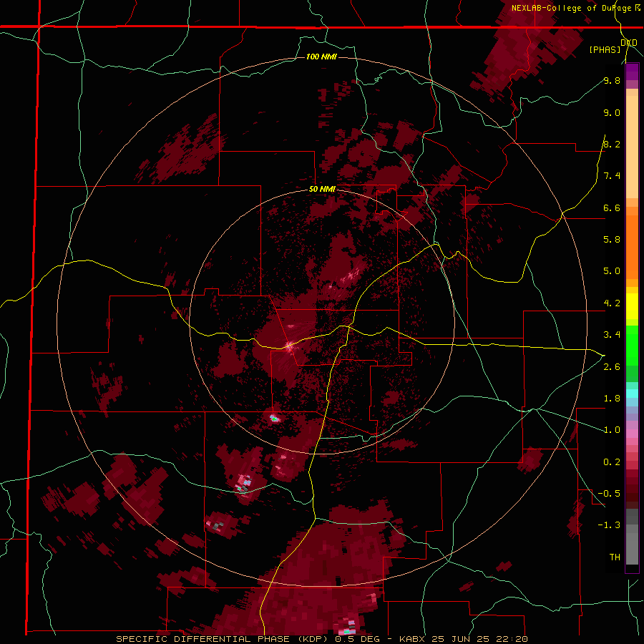The image size is (644, 644).
Task: Pick the bright green segment of the color bar
Action: 632,346
